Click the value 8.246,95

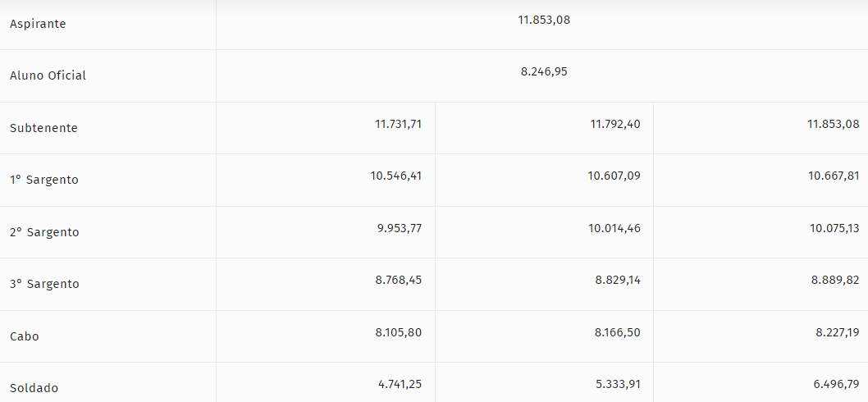[543, 71]
